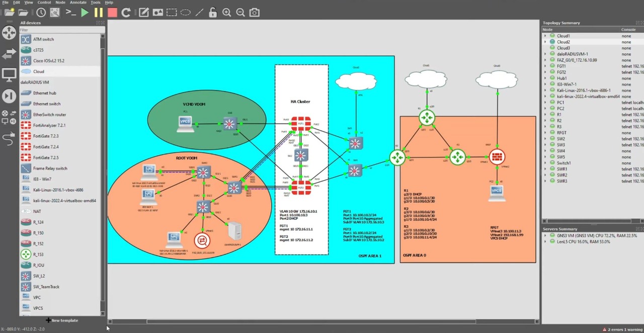Image resolution: width=644 pixels, height=333 pixels.
Task: Click the R1 router node on canvas
Action: [427, 118]
